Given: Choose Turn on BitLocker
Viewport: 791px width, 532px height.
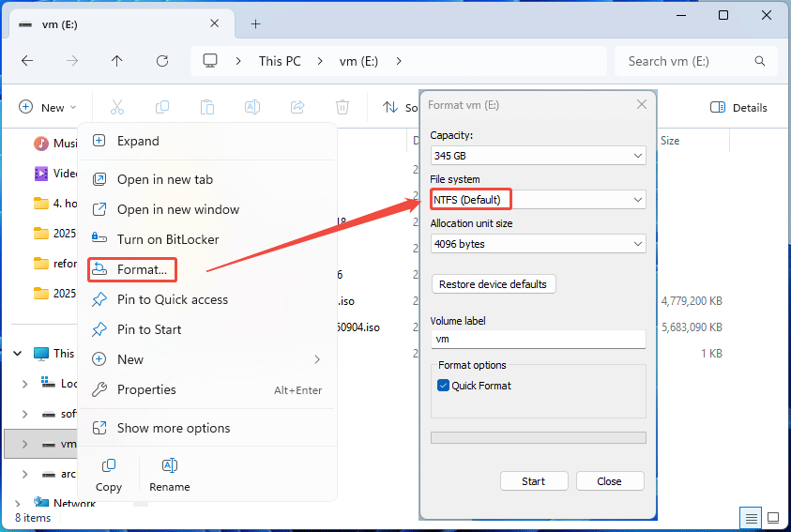Looking at the screenshot, I should (206, 239).
